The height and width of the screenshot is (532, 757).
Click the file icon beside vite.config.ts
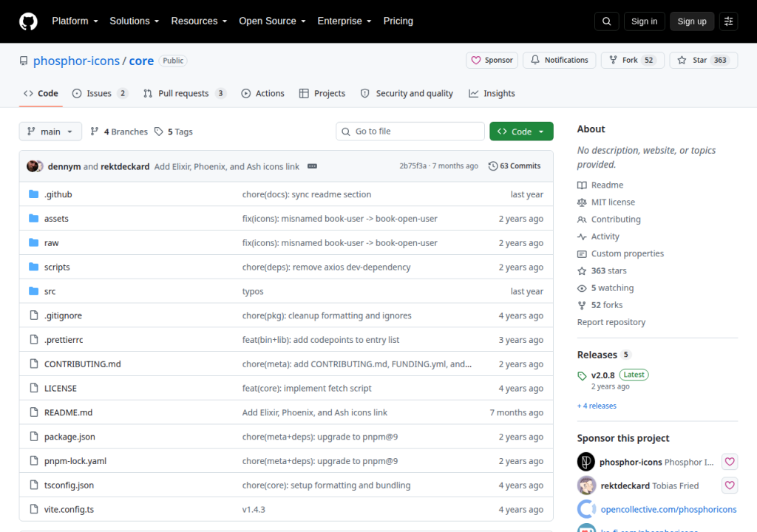tap(34, 509)
